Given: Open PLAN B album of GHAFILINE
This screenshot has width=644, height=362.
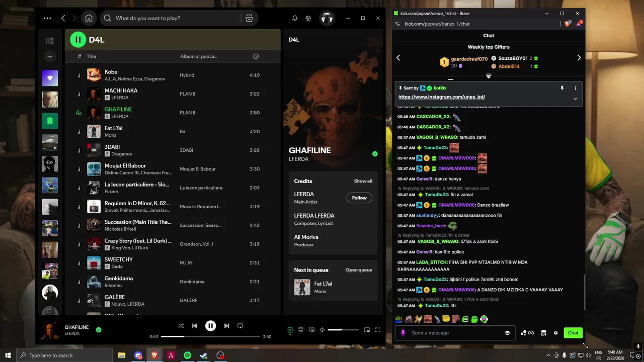Looking at the screenshot, I should tap(188, 113).
